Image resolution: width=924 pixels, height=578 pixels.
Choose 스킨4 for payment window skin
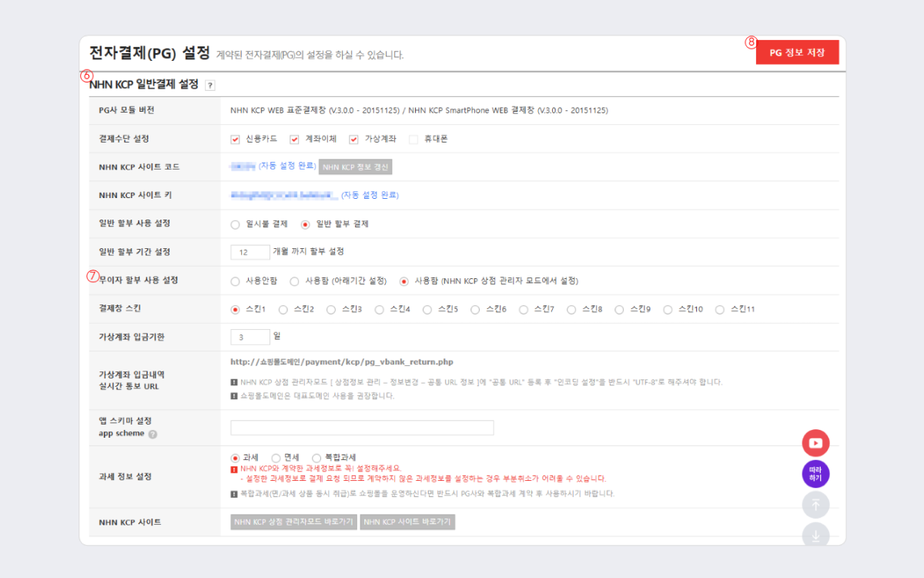click(x=380, y=310)
